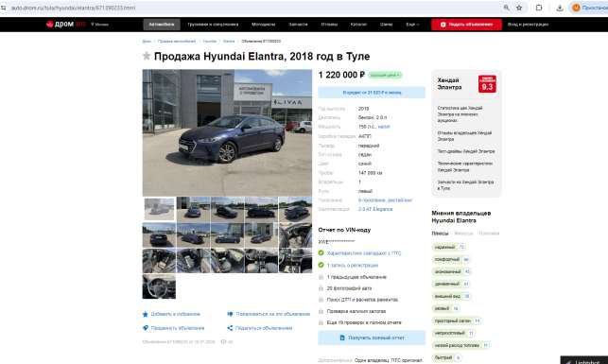The width and height of the screenshot is (608, 364).
Task: Switch to the Минусы tab of owner opinions
Action: pos(463,234)
